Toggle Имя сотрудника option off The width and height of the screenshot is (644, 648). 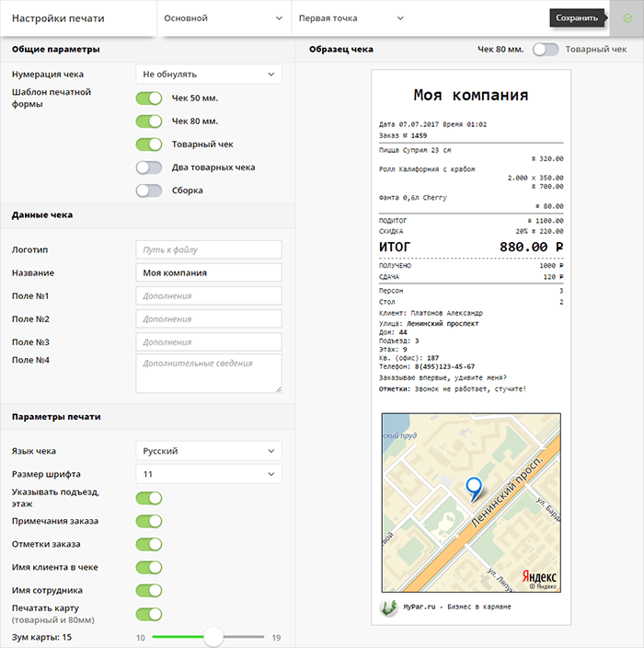point(149,591)
